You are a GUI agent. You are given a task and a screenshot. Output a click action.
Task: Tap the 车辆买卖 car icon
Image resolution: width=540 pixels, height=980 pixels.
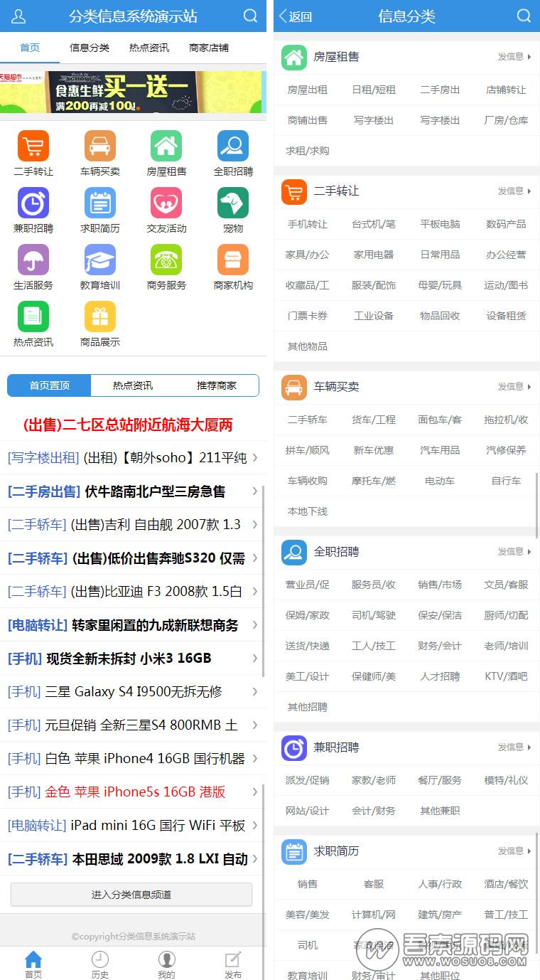tap(100, 147)
